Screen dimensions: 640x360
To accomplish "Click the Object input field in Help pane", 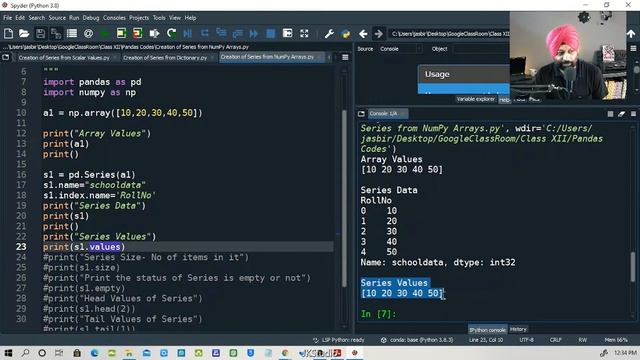I will 482,49.
